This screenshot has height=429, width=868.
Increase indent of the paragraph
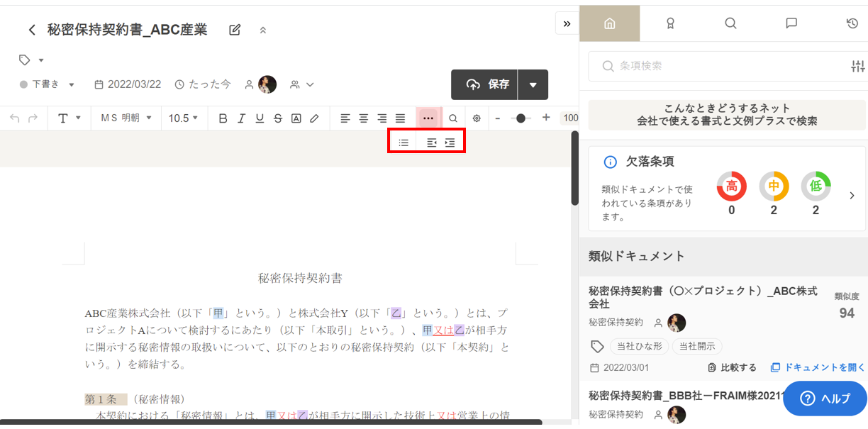click(x=450, y=143)
